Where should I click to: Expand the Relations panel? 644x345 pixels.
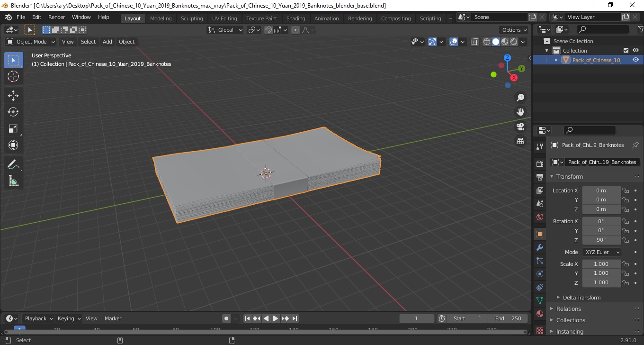coord(568,309)
